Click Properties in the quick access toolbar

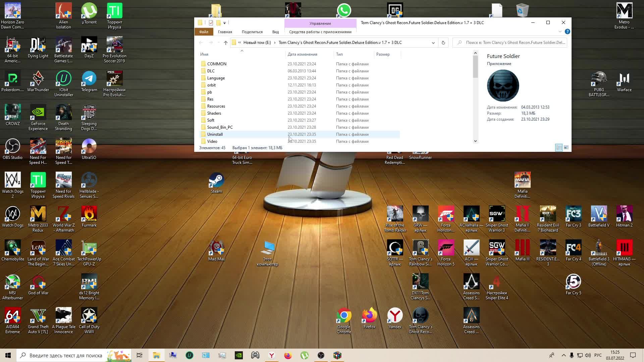(x=211, y=23)
